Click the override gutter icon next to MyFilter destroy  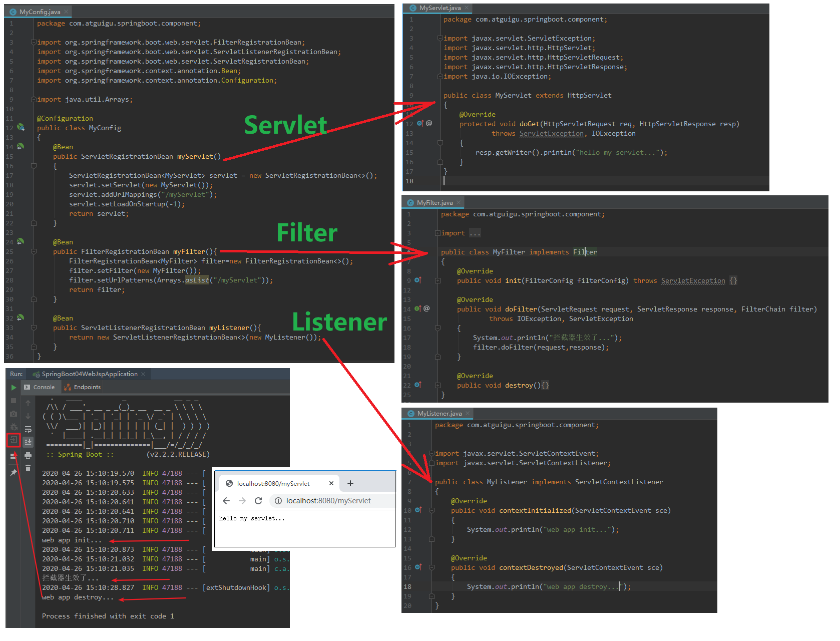coord(417,385)
